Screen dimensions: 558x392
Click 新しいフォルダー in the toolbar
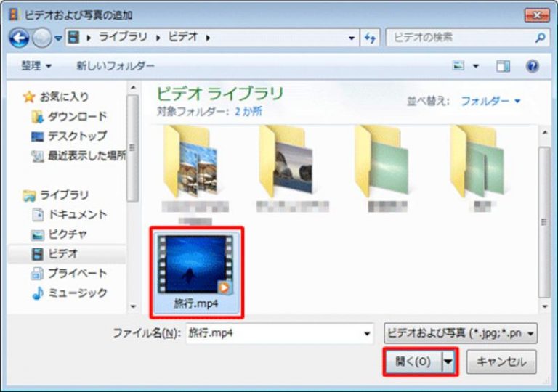click(x=116, y=66)
